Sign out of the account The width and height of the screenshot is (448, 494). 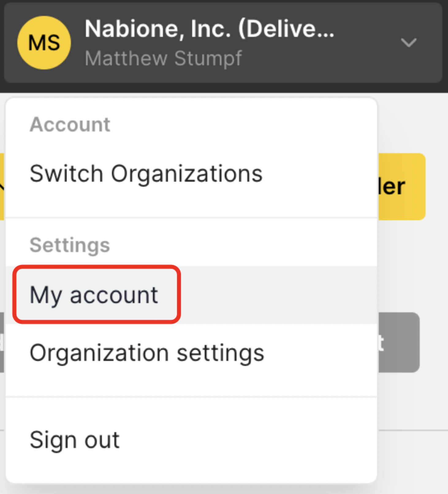(74, 440)
